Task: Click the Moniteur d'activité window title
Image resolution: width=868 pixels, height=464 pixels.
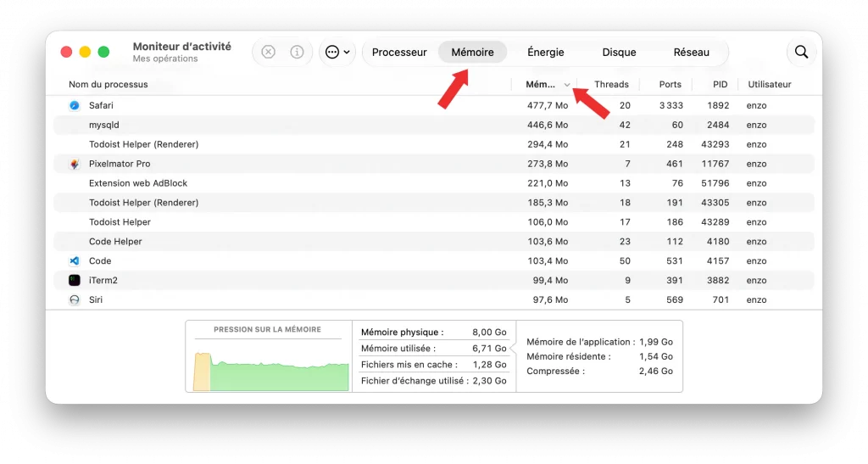Action: 182,47
